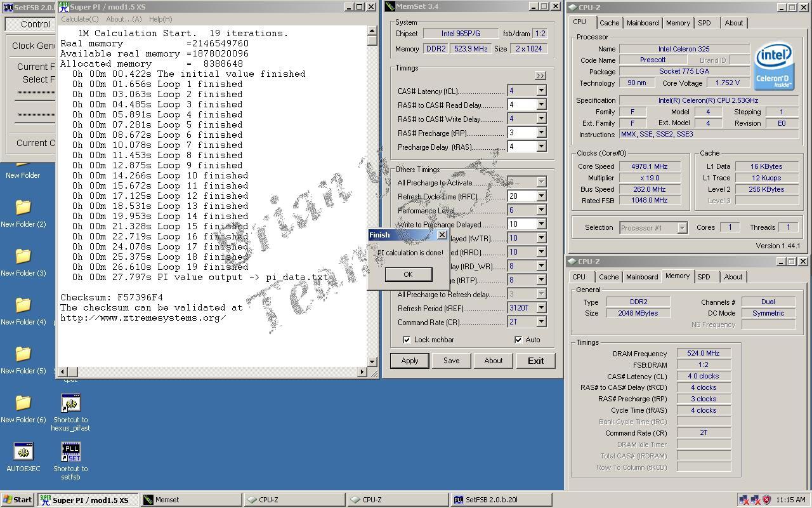Open the Command Rate (CR) dropdown
The width and height of the screenshot is (812, 508).
(x=541, y=322)
